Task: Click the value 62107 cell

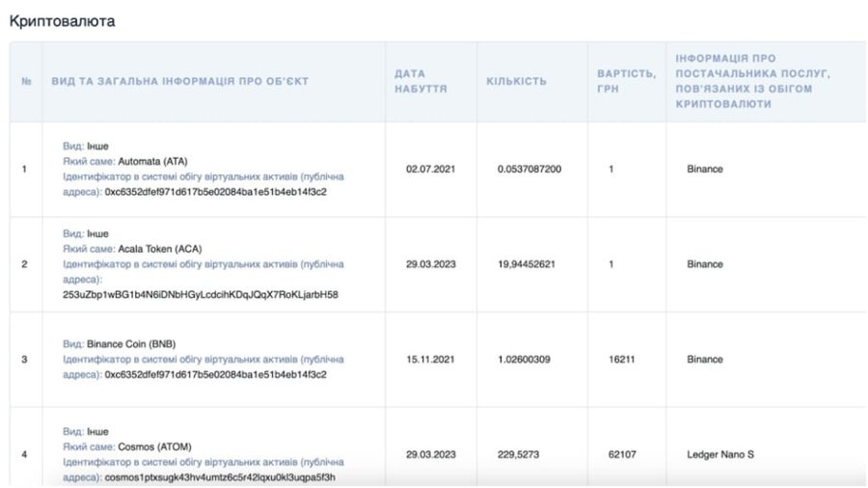Action: pyautogui.click(x=622, y=454)
